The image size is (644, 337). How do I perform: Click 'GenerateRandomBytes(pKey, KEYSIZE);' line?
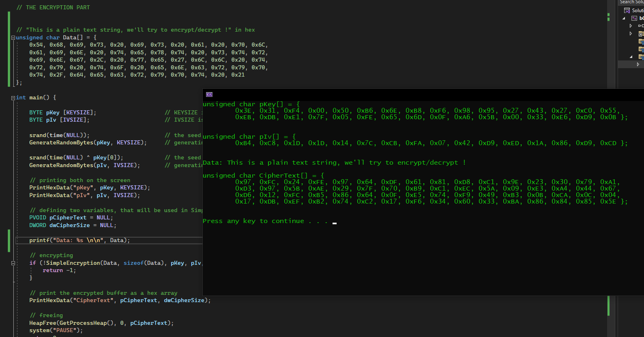[x=88, y=143]
